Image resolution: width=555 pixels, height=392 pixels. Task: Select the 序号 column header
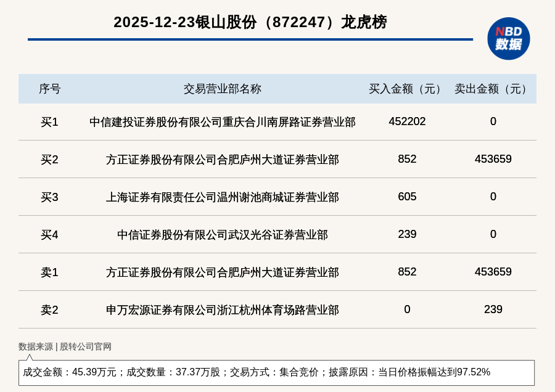point(49,89)
